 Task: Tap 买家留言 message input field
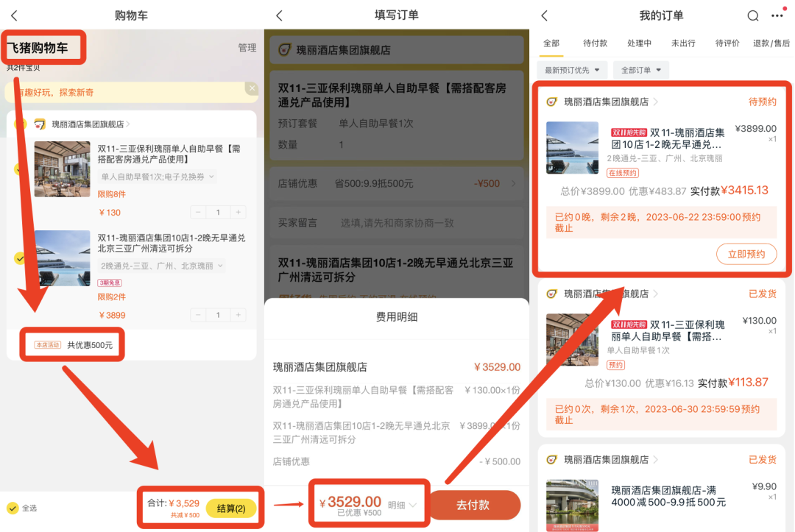tap(397, 223)
